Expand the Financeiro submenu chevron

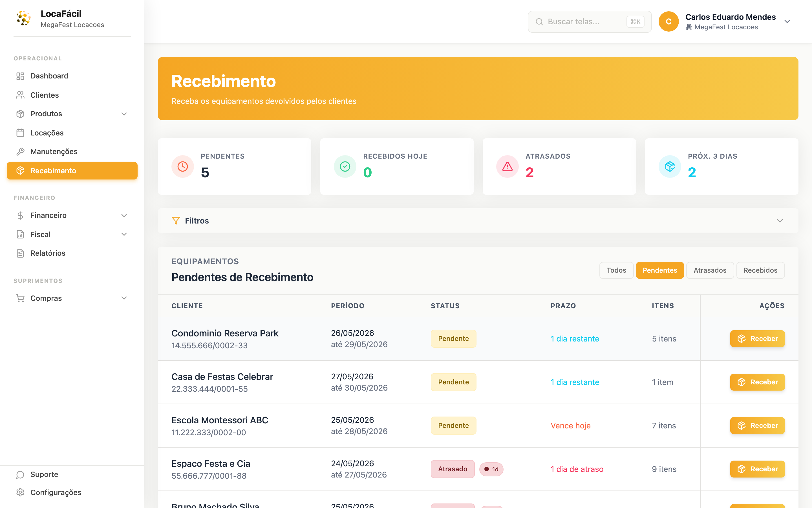click(x=124, y=215)
